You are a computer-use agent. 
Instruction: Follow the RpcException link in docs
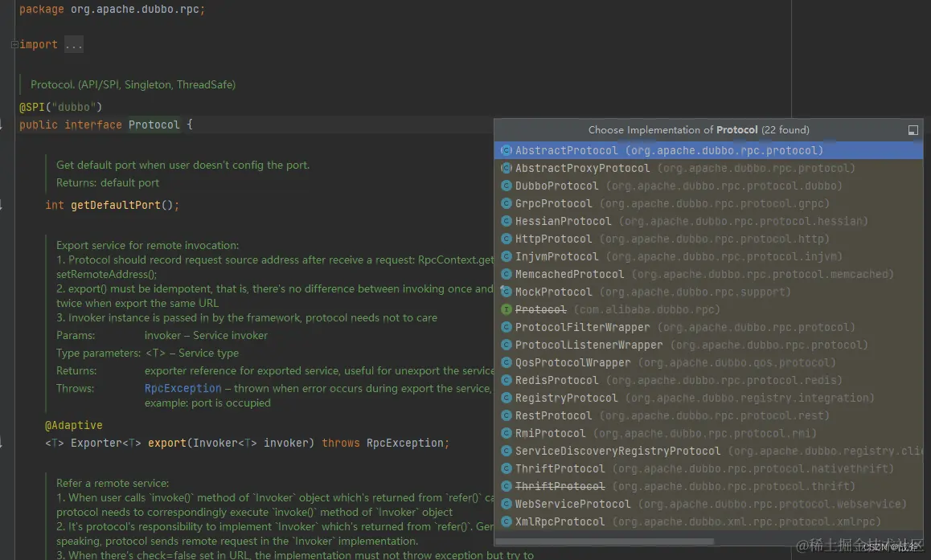pos(183,388)
